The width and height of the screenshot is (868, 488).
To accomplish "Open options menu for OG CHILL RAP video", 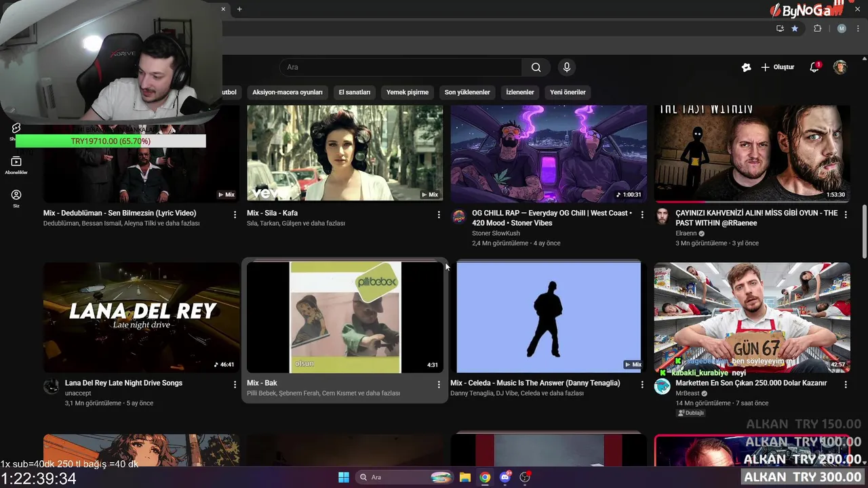I will tap(642, 214).
